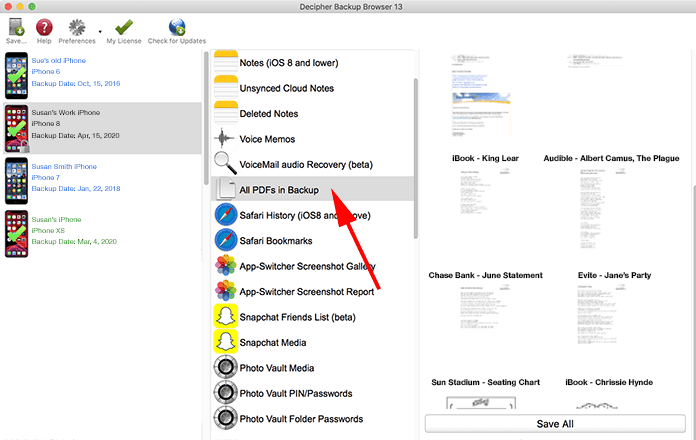Click the Photo Vault Media dial icon
The image size is (696, 440).
(x=225, y=367)
